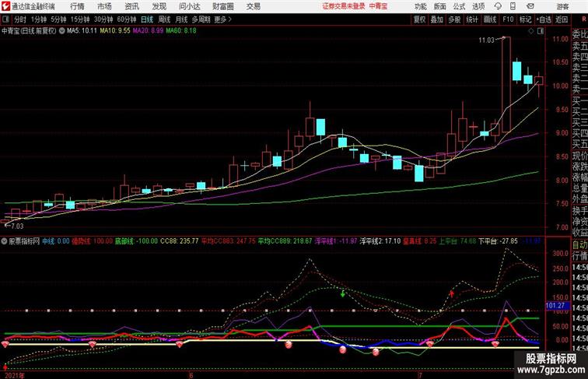Image resolution: width=588 pixels, height=379 pixels.
Task: Switch to 5分钟 period
Action: coord(58,19)
